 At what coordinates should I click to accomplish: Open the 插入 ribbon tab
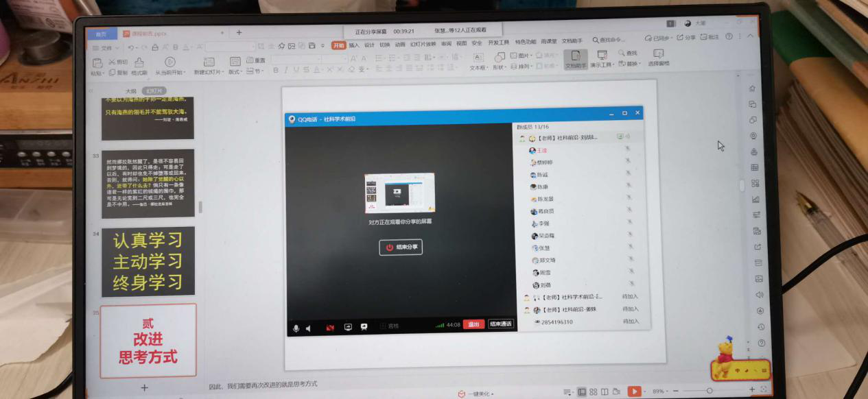click(354, 45)
